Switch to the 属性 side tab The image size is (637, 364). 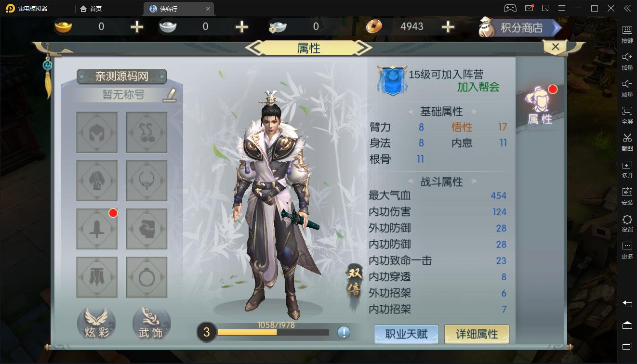(x=540, y=106)
